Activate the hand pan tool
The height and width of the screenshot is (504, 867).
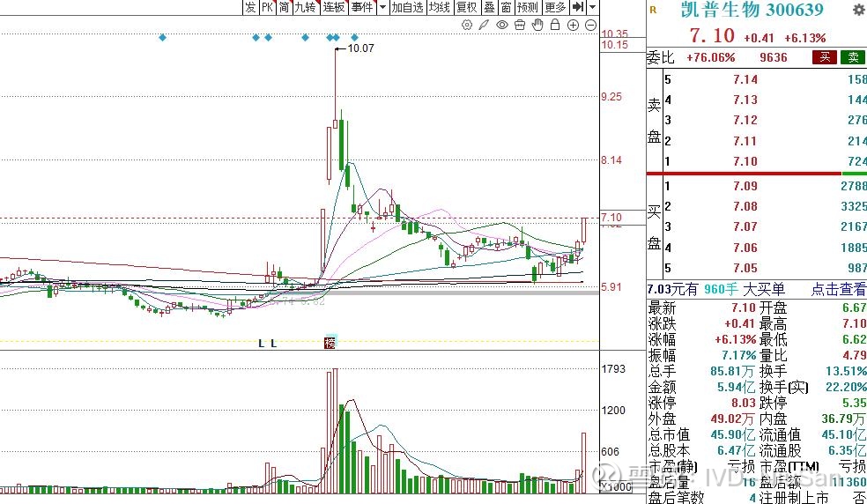tap(537, 25)
